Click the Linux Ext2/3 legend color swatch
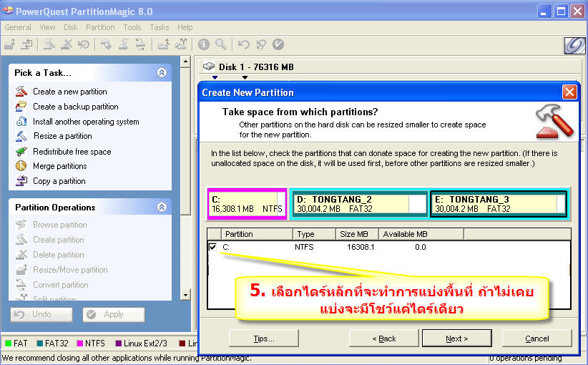 [119, 344]
